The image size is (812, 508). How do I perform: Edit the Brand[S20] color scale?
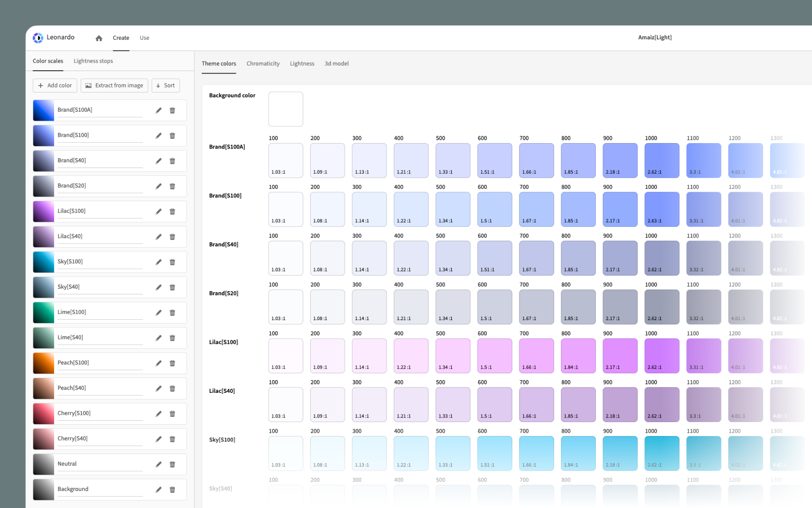click(159, 186)
